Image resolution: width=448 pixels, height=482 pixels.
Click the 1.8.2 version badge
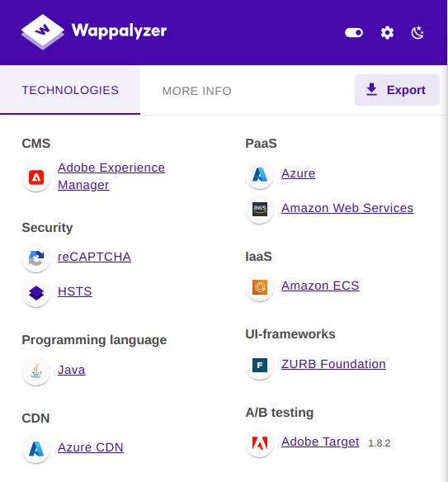click(x=380, y=443)
